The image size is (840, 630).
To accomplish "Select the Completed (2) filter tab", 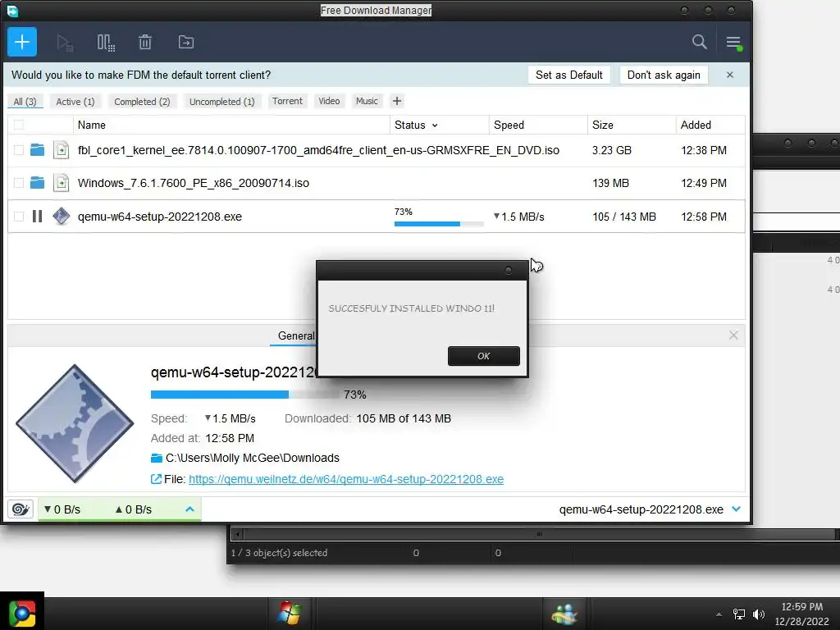I will pos(142,101).
